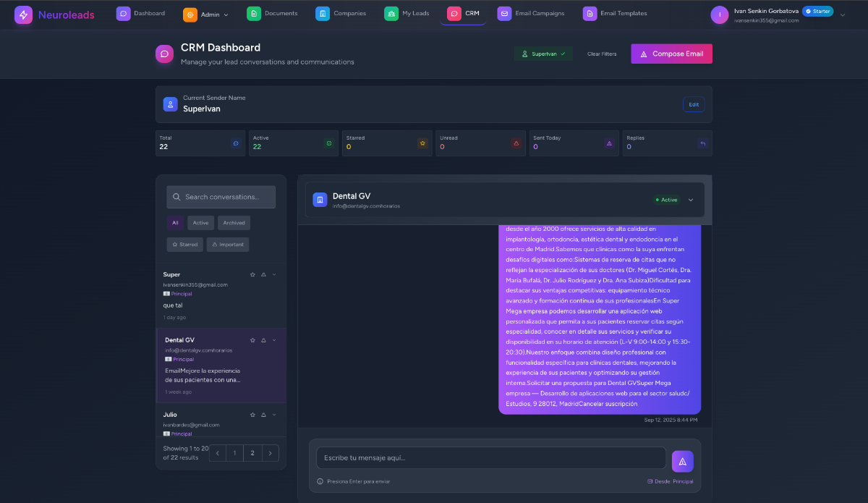868x503 pixels.
Task: Click the Starred star icon in stats row
Action: point(422,143)
